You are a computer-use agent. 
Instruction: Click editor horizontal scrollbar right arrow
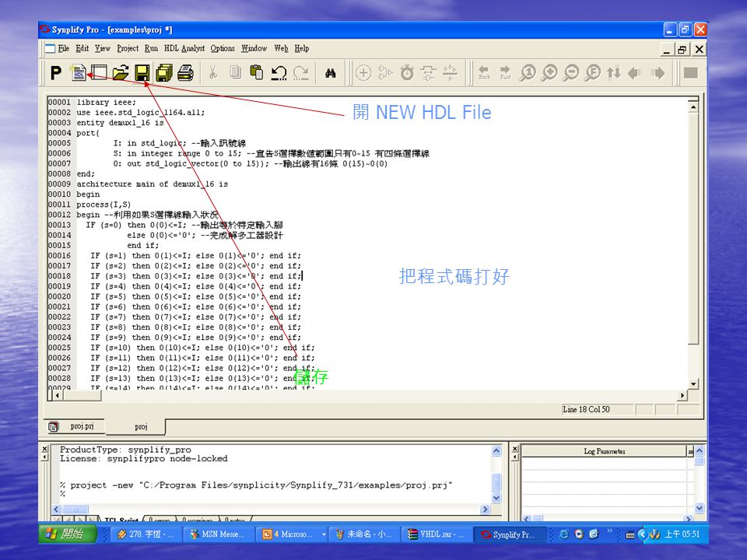(682, 395)
